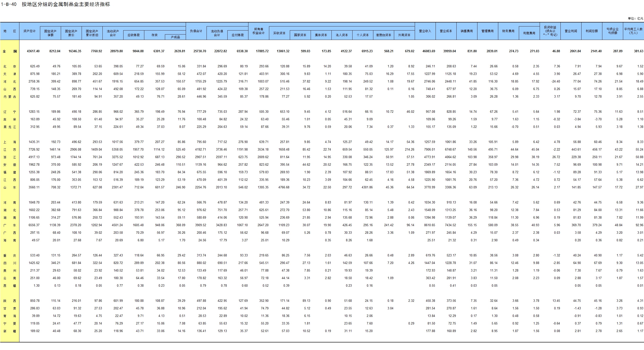
Task: Select 全国 total assets value 43617.40
Action: click(33, 51)
